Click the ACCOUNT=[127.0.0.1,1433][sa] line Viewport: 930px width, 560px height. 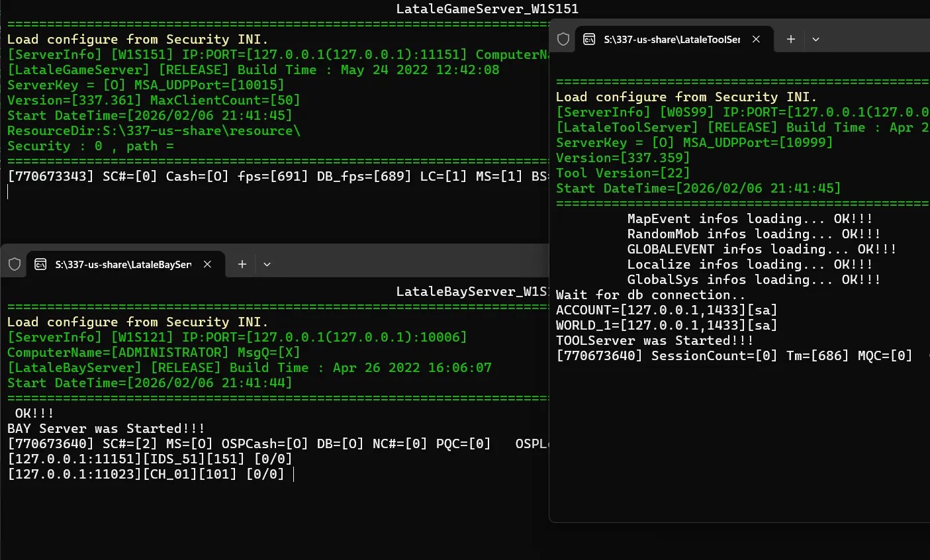pos(666,310)
